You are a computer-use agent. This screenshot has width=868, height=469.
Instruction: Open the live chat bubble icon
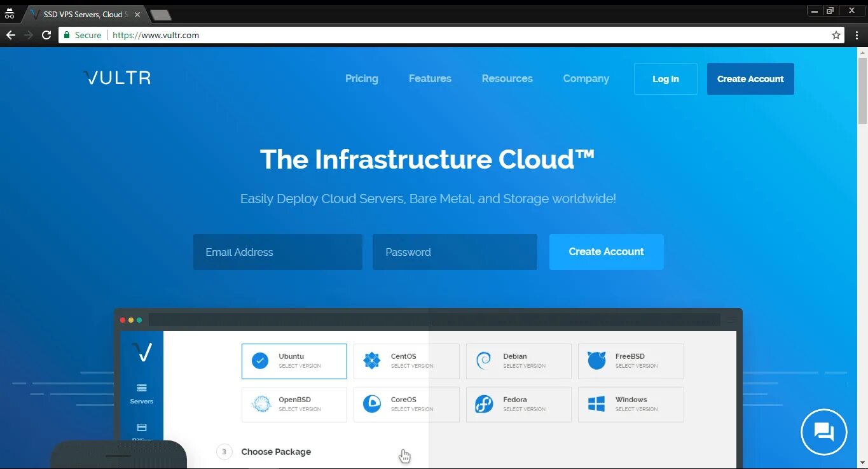click(823, 432)
